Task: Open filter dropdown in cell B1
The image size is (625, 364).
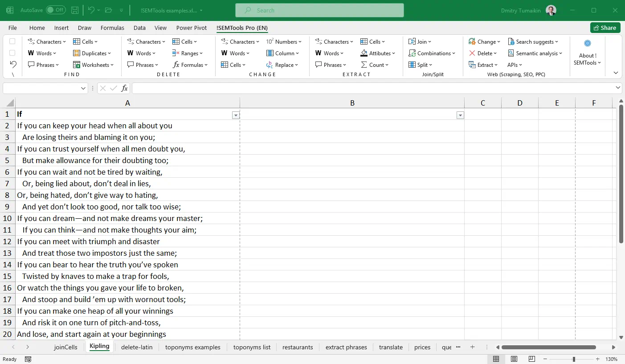Action: coord(460,115)
